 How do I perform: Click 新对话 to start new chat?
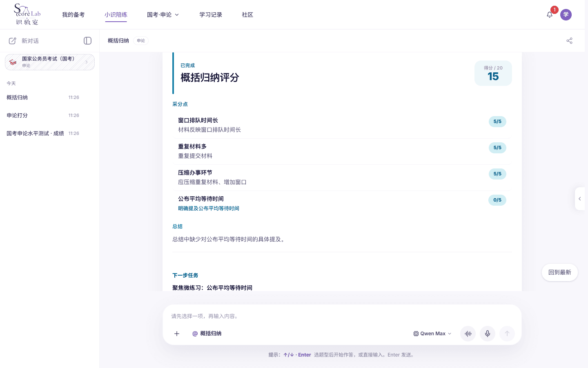(30, 41)
